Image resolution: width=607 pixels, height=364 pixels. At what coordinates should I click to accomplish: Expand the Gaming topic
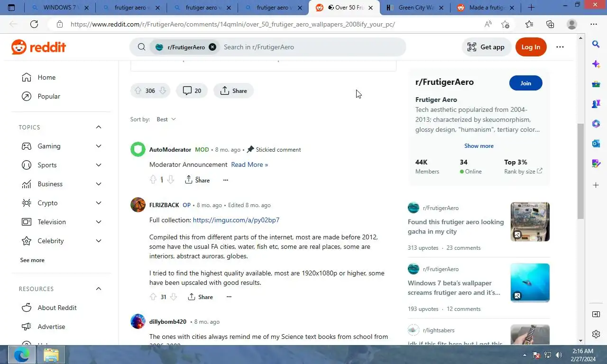[99, 146]
